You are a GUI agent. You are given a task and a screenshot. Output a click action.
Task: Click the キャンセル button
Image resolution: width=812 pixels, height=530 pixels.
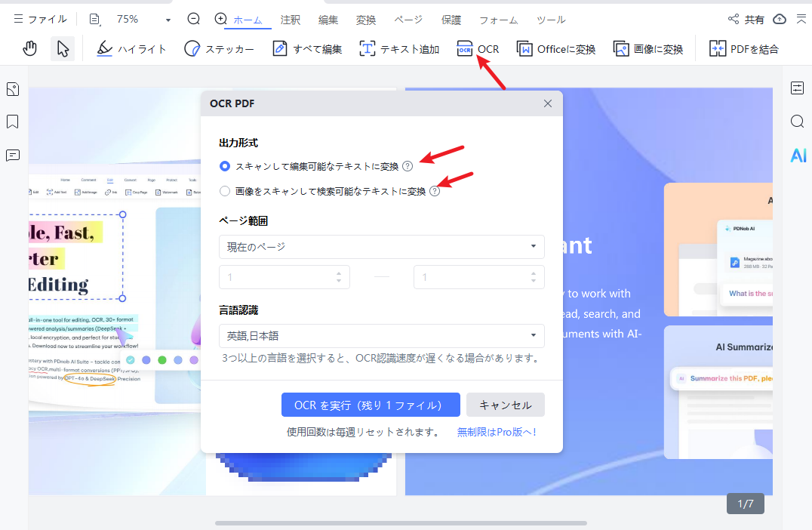[x=506, y=405]
